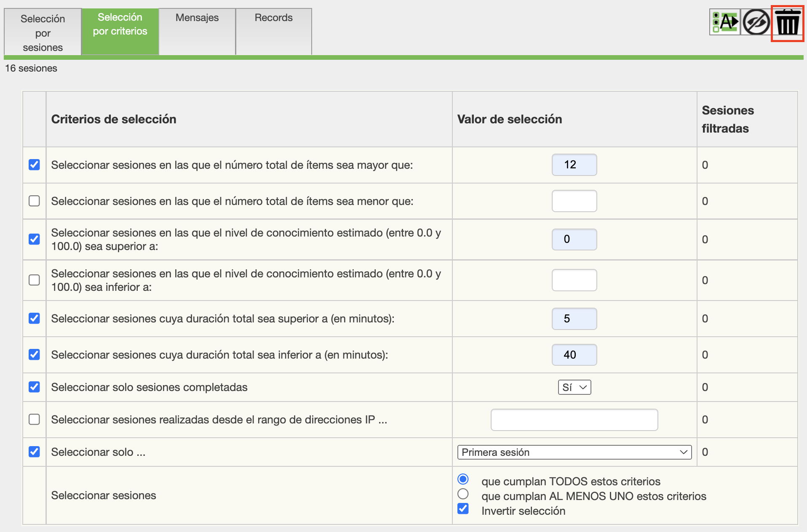
Task: Click the crossed-out eye hide icon
Action: [x=756, y=22]
